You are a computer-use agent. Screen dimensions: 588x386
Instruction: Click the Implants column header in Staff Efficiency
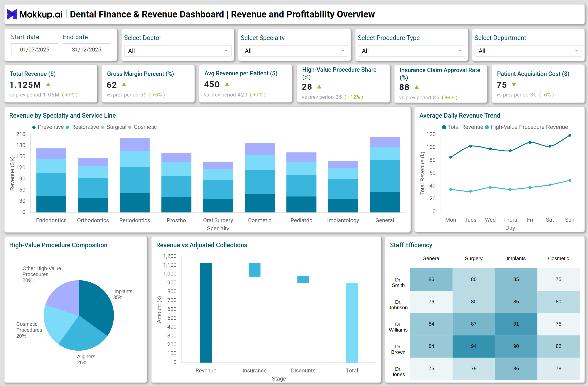pyautogui.click(x=516, y=258)
